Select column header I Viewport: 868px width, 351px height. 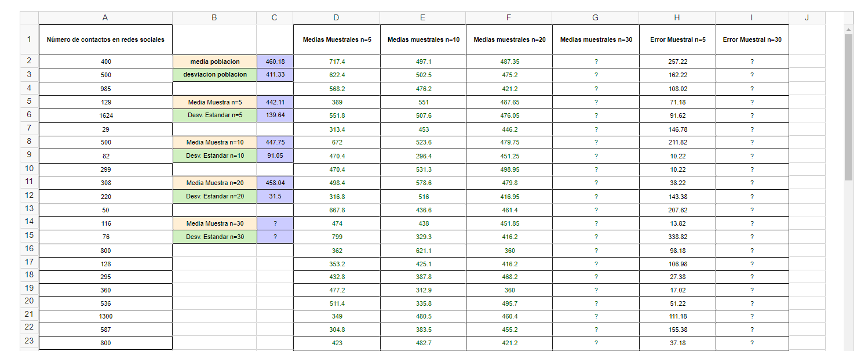click(x=752, y=18)
